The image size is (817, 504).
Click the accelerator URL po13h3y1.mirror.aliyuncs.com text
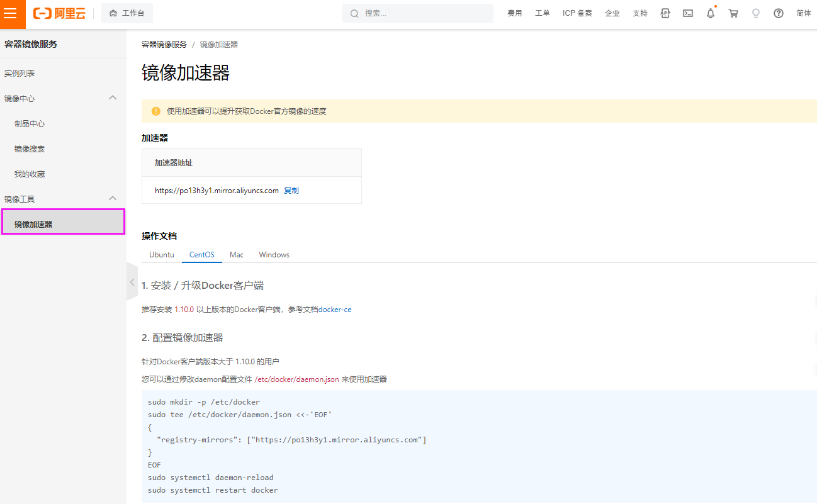(x=217, y=191)
